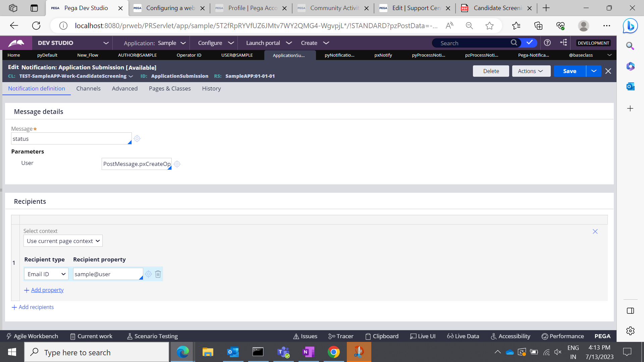This screenshot has width=644, height=362.
Task: Click the Pega logo home icon
Action: coord(16,43)
